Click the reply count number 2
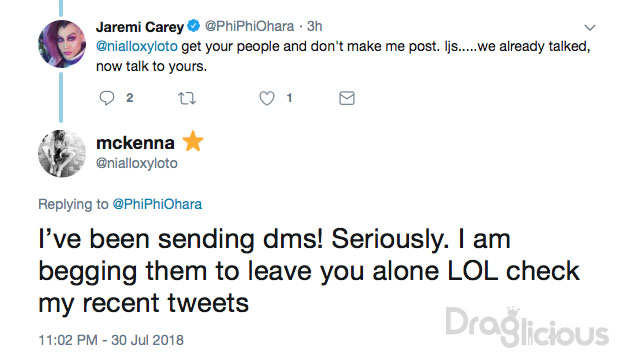This screenshot has width=636, height=360. (x=129, y=98)
